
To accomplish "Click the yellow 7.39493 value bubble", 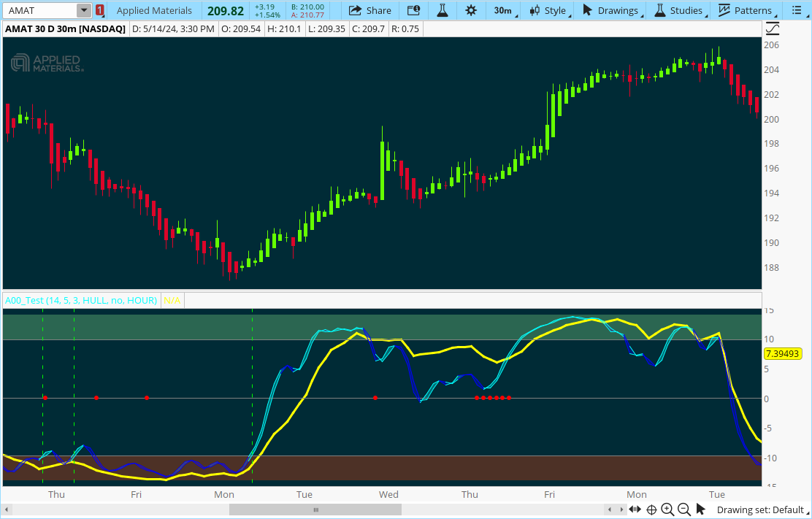I will [x=783, y=354].
